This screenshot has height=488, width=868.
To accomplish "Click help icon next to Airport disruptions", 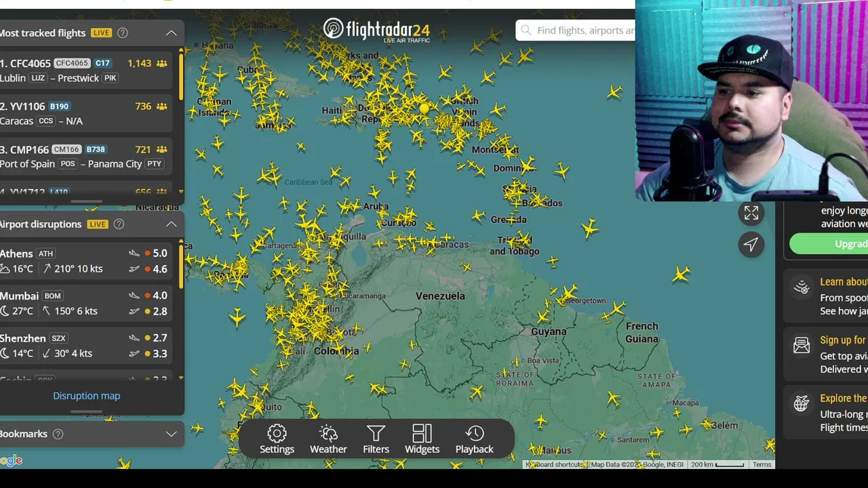I will pyautogui.click(x=119, y=224).
